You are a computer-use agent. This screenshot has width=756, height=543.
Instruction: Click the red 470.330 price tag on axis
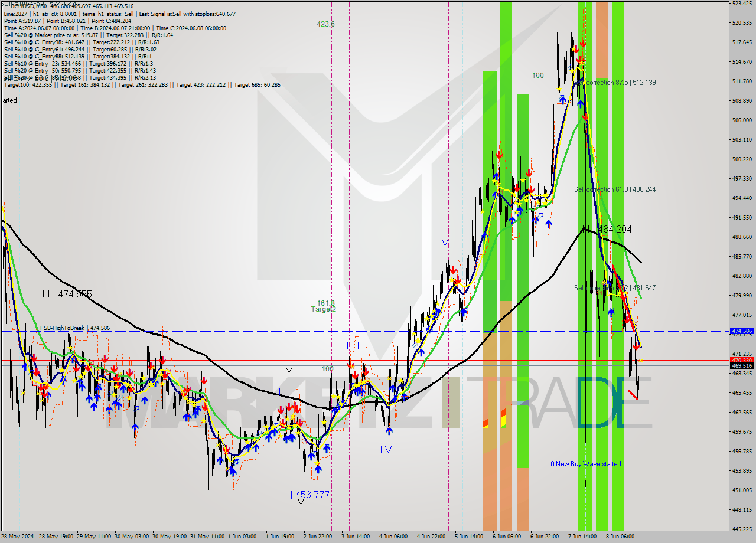pyautogui.click(x=742, y=360)
